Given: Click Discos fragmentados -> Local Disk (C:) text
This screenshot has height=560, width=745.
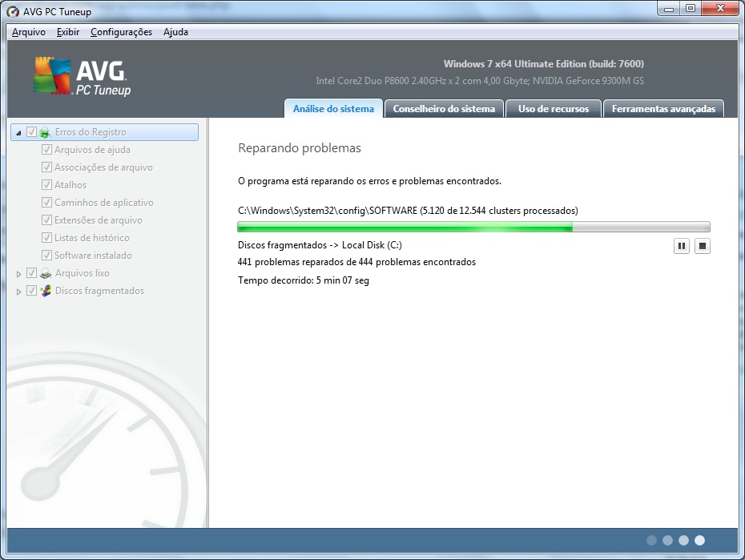Looking at the screenshot, I should click(320, 245).
